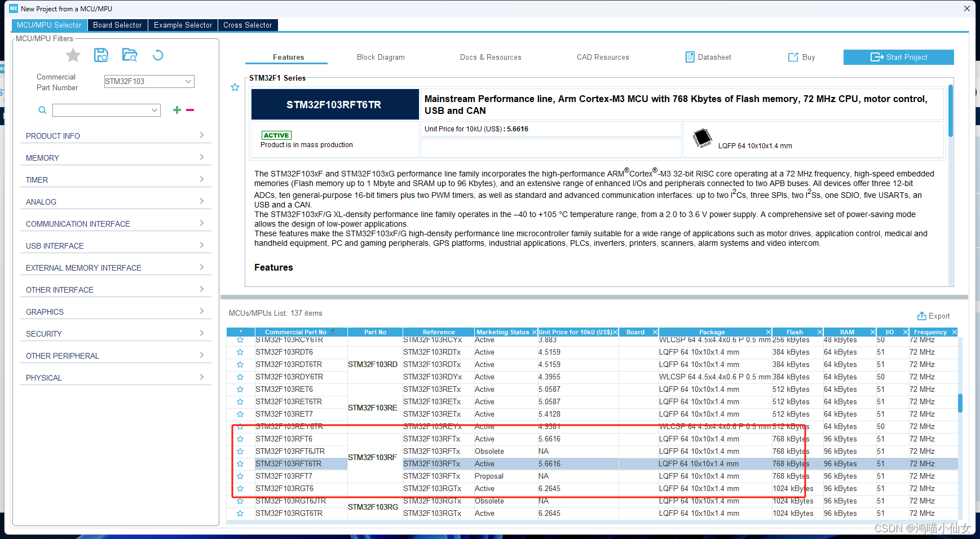
Task: Click the features description vertical scrollbar
Action: (x=950, y=111)
